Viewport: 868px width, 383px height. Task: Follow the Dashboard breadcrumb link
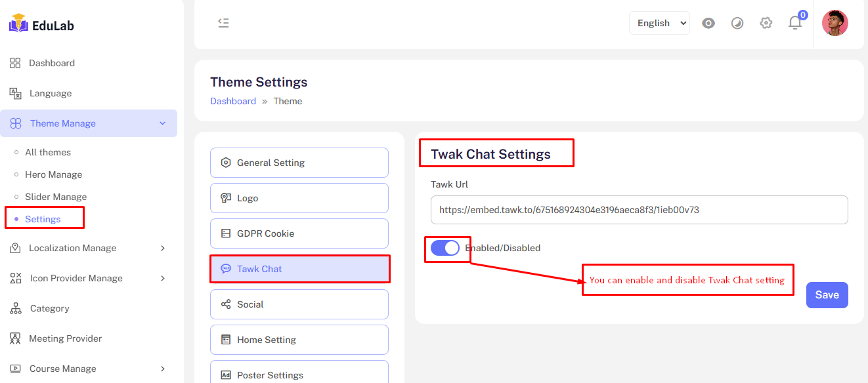233,101
